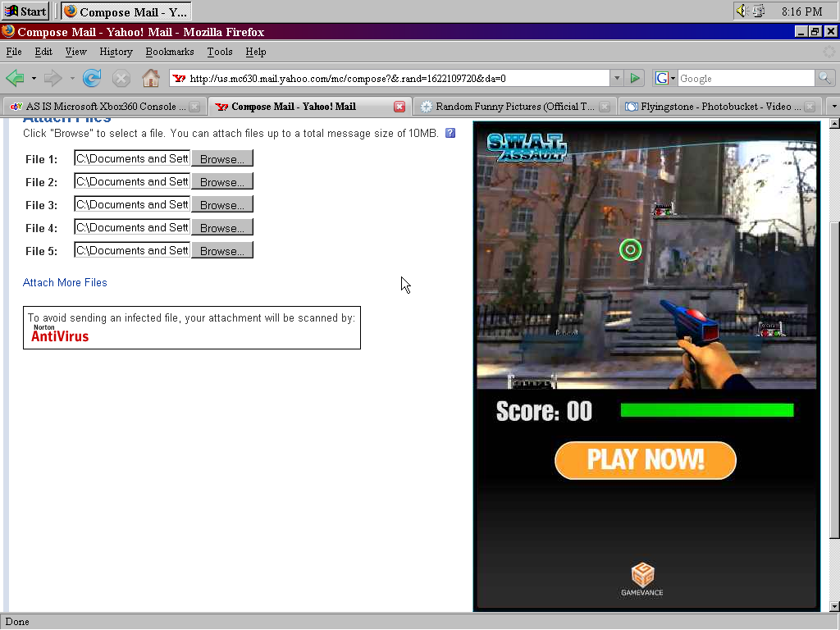Close the Random Funny Pictures tab
840x630 pixels.
point(605,107)
